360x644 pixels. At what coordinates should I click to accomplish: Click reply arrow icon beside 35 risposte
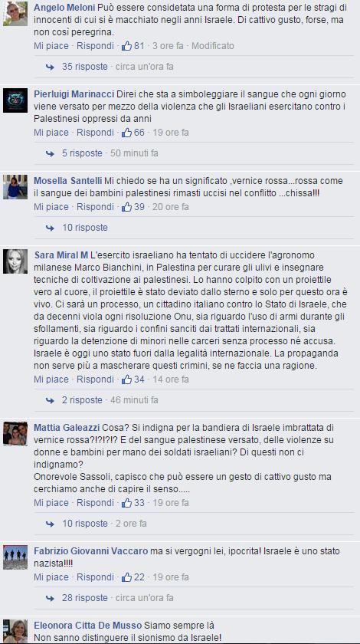click(50, 67)
